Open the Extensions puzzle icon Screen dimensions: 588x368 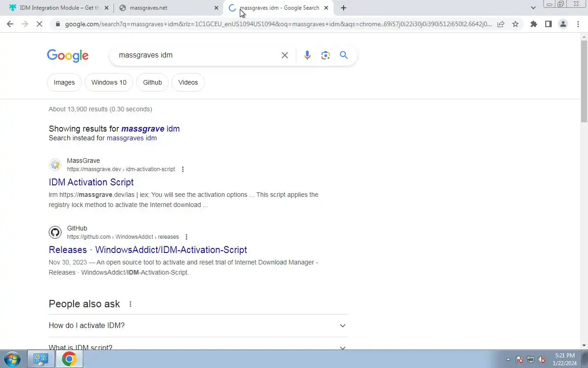click(534, 24)
